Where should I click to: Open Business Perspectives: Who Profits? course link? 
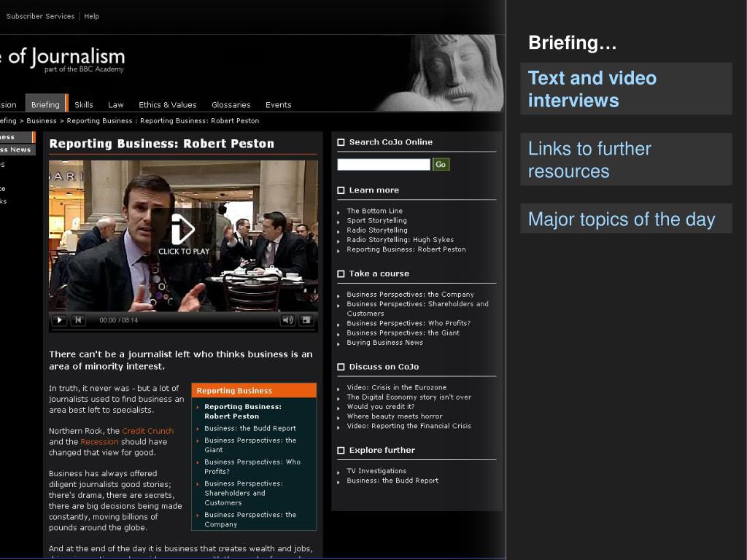point(409,323)
